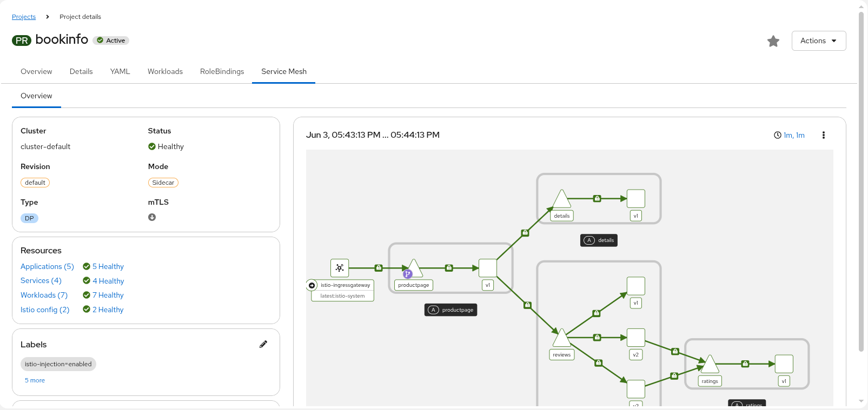
Task: Click the 4 Healthy services link
Action: point(108,281)
